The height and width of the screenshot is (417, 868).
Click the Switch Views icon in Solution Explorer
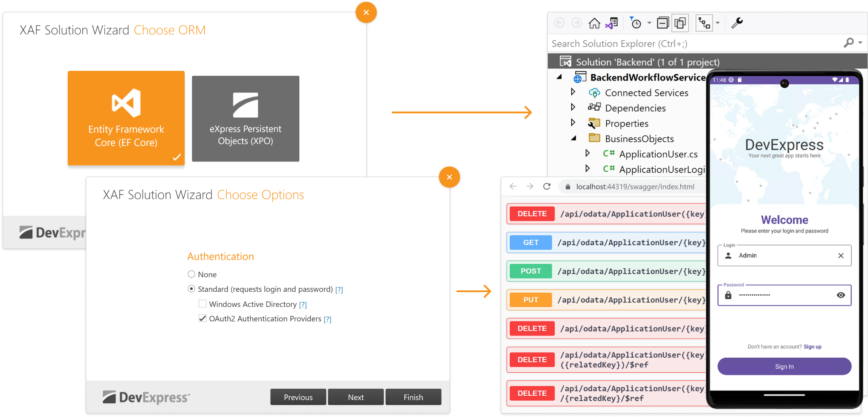pyautogui.click(x=612, y=23)
